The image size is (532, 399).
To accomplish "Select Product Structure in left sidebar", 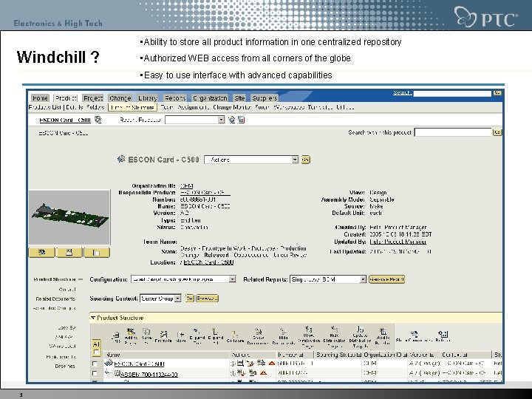I will coord(55,279).
